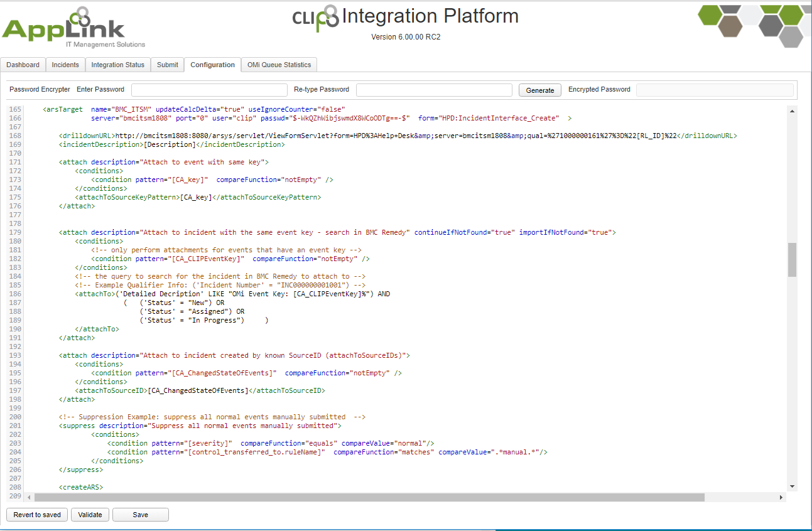Click the vertical scrollbar thumb
Screen dimensions: 812x531
(792, 259)
